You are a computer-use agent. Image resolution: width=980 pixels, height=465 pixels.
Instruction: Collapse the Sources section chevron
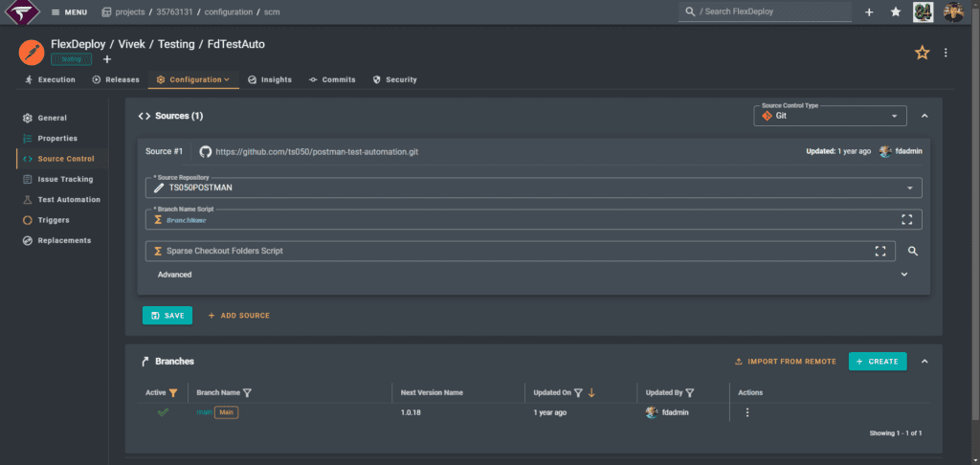point(924,117)
